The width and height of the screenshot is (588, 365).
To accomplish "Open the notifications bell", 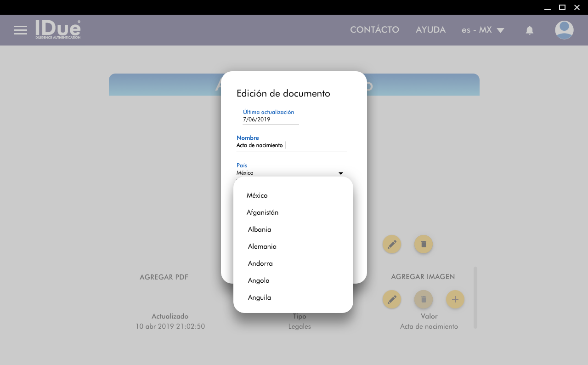I will click(x=529, y=30).
